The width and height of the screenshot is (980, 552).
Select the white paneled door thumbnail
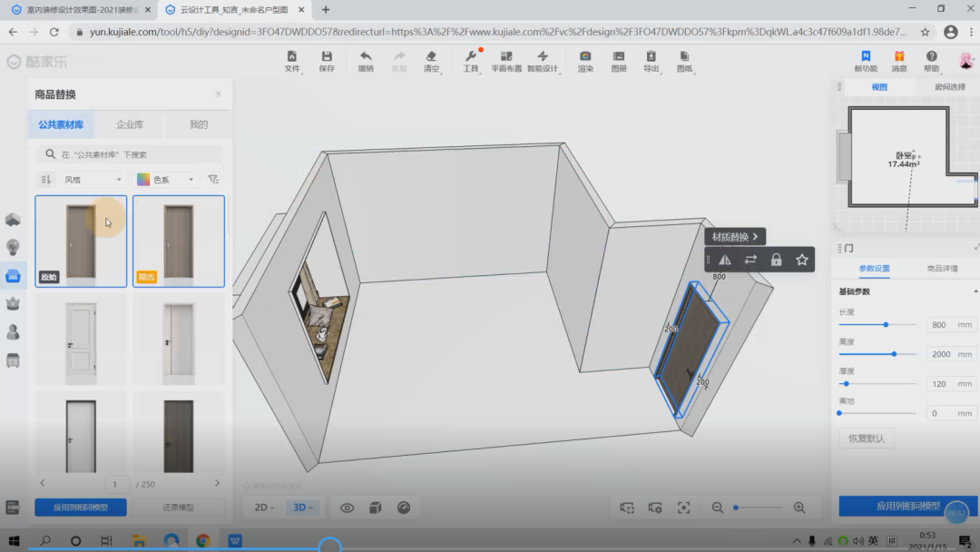(81, 340)
